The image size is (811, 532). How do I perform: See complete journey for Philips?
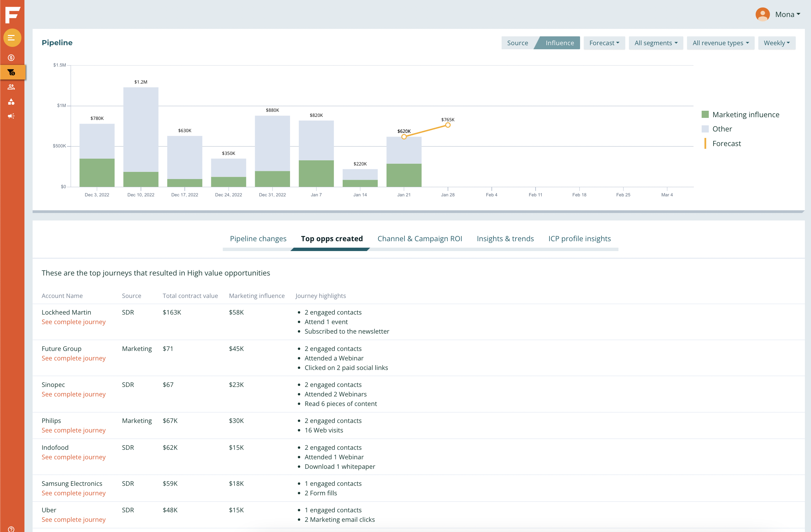click(73, 430)
